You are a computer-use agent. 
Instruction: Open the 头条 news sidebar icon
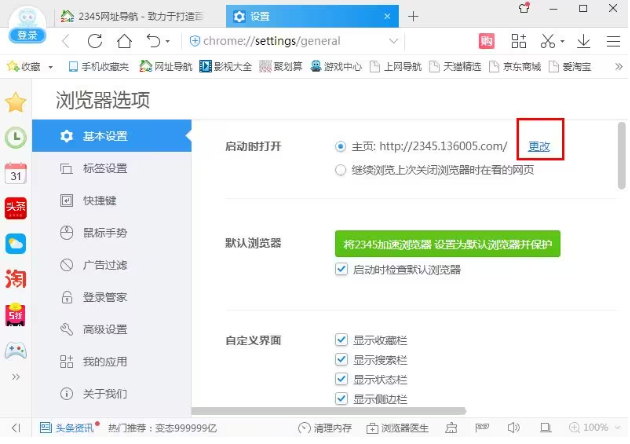pyautogui.click(x=16, y=208)
